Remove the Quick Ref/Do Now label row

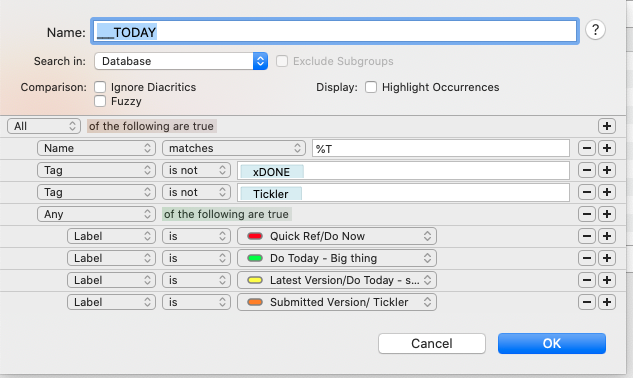(587, 236)
